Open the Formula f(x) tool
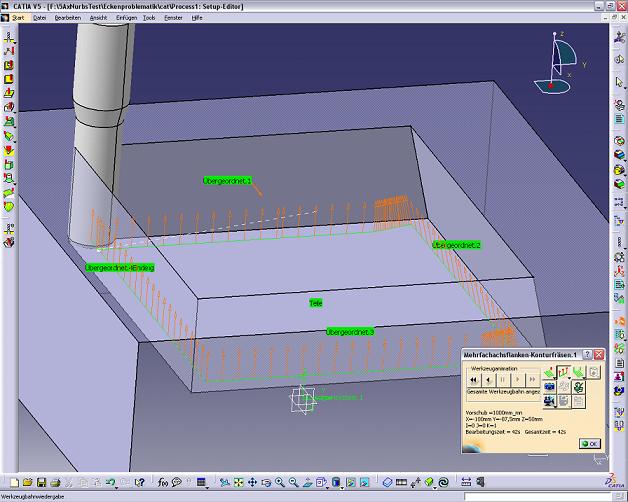The height and width of the screenshot is (502, 628). coord(163,482)
